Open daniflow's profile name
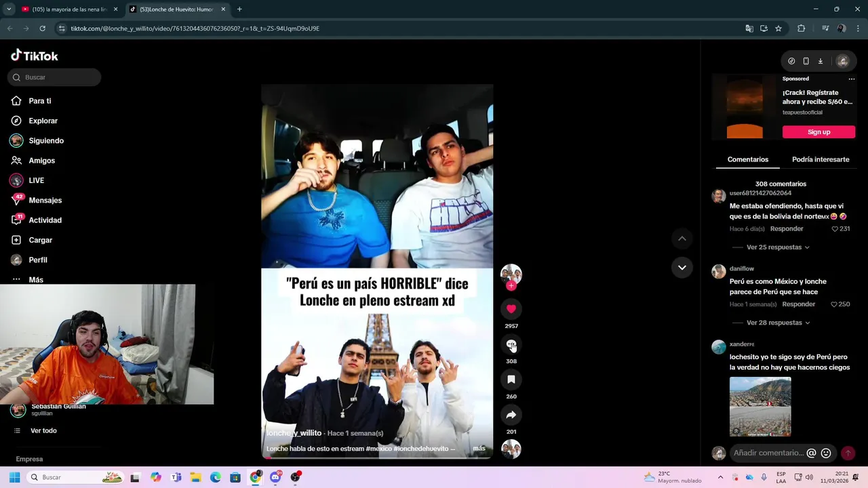Screen dimensions: 868x488 [x=742, y=269]
